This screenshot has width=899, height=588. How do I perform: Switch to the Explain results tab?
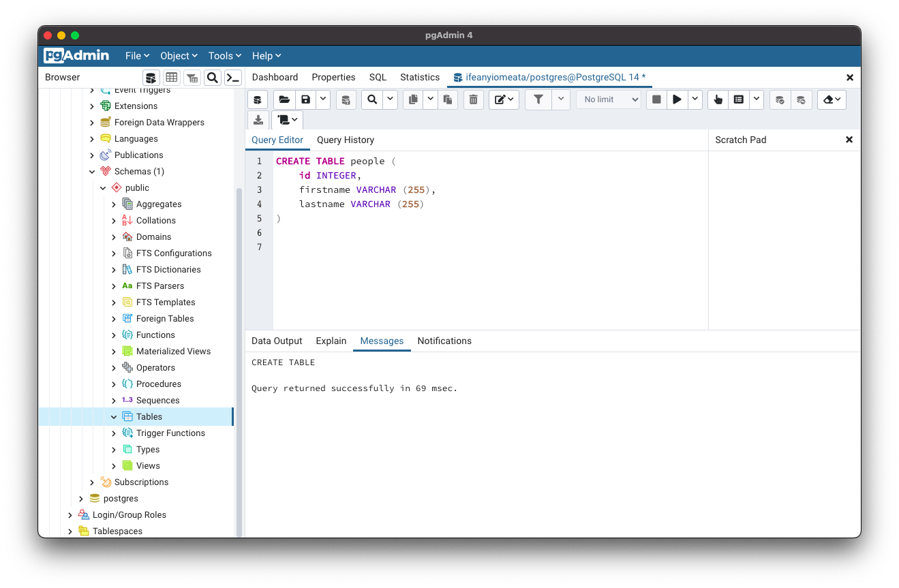[x=331, y=341]
